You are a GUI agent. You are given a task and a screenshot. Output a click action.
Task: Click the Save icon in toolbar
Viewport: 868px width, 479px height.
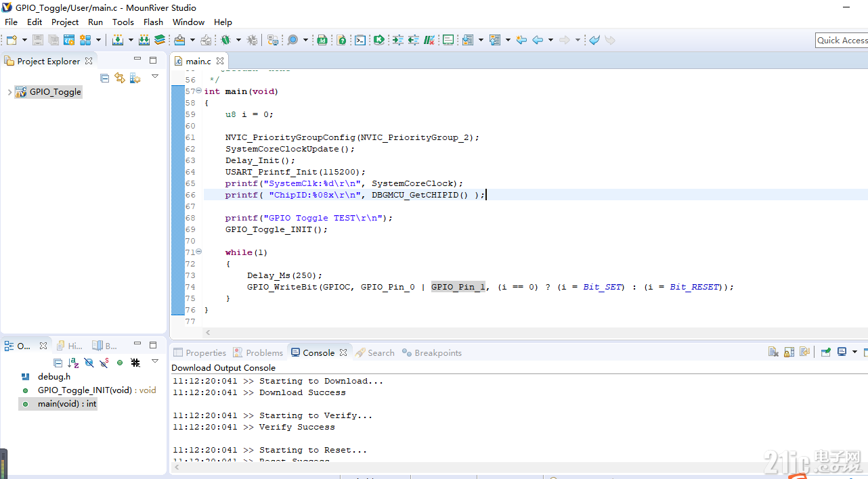[x=38, y=40]
